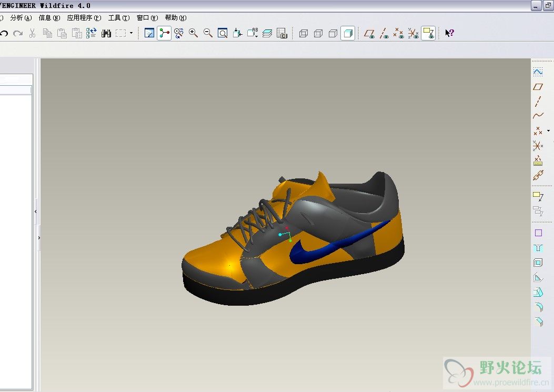Image resolution: width=554 pixels, height=392 pixels.
Task: Select the Datum Coordinate System tool in the right toolbar
Action: (x=538, y=146)
